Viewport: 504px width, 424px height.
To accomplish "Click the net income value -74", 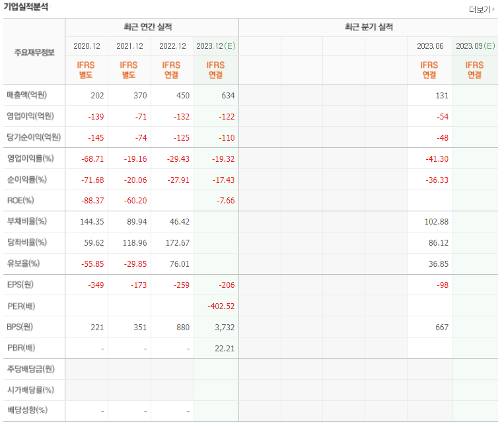I will click(x=141, y=138).
